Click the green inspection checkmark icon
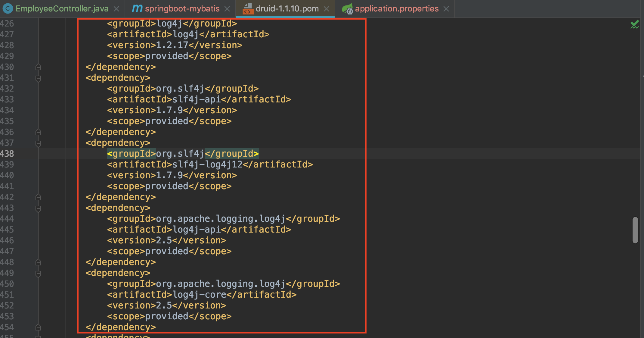This screenshot has width=644, height=338. [x=634, y=25]
